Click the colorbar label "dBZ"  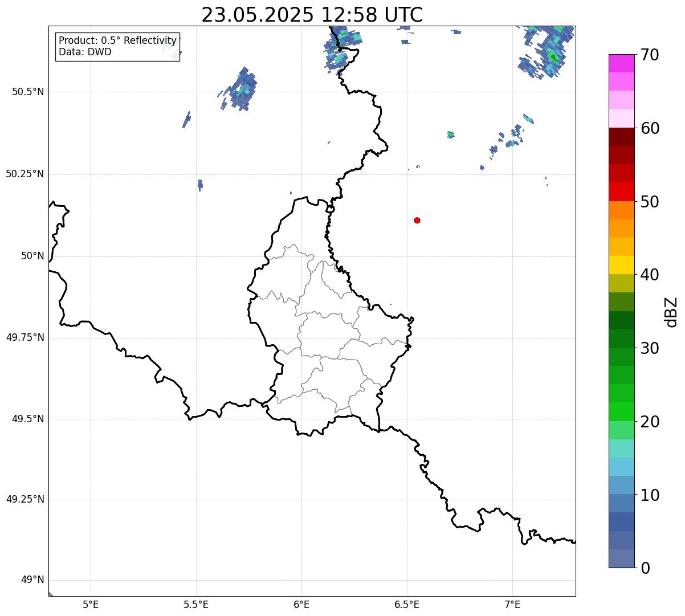(671, 312)
